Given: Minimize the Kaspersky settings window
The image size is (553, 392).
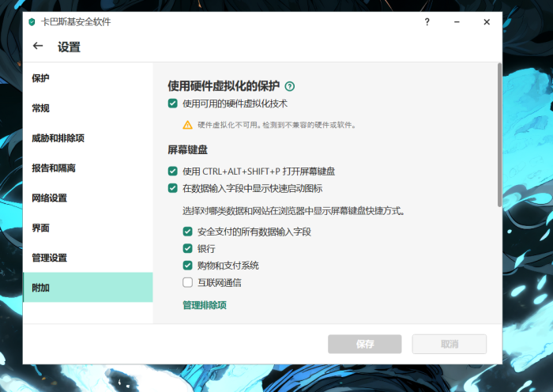Looking at the screenshot, I should coord(457,22).
